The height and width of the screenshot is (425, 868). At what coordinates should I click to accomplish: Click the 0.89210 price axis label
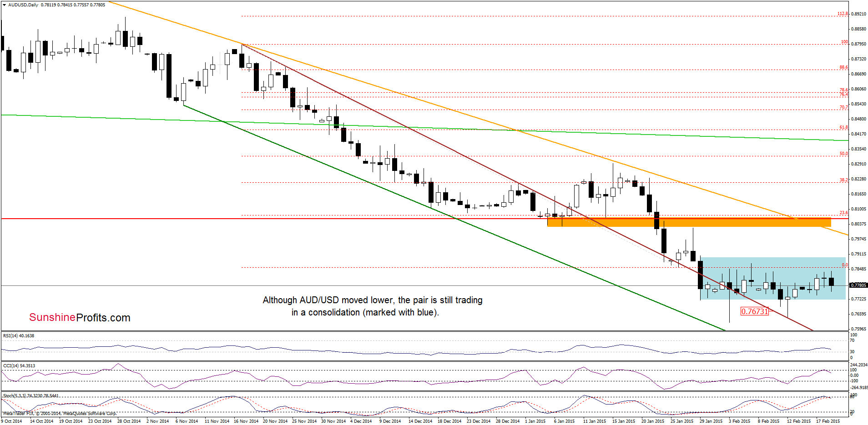[x=858, y=14]
